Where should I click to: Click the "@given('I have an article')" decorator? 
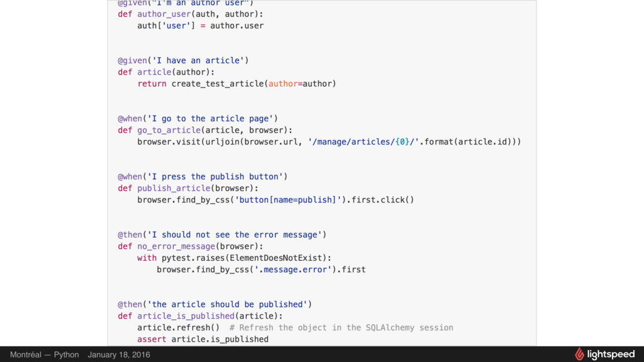tap(183, 60)
